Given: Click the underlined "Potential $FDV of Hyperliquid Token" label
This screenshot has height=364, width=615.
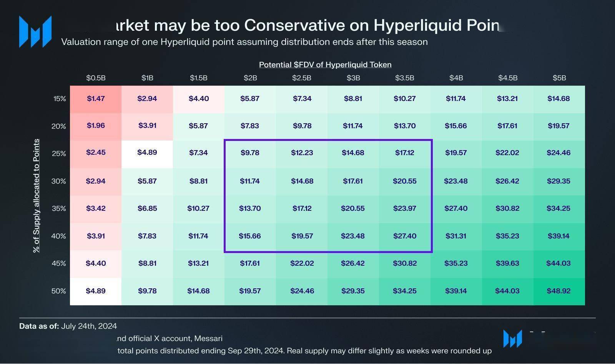Looking at the screenshot, I should point(325,65).
